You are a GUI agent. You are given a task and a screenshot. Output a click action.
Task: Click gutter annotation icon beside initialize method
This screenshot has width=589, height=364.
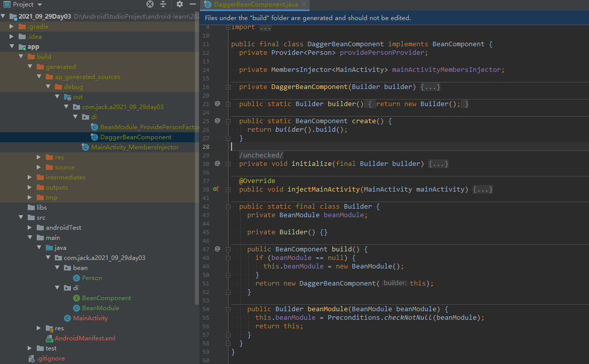pos(217,163)
